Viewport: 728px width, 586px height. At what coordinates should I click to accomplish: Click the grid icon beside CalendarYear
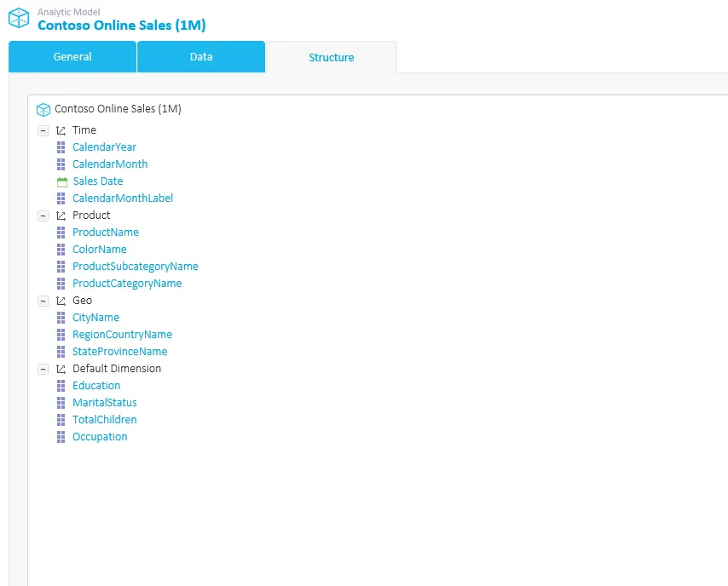tap(61, 147)
